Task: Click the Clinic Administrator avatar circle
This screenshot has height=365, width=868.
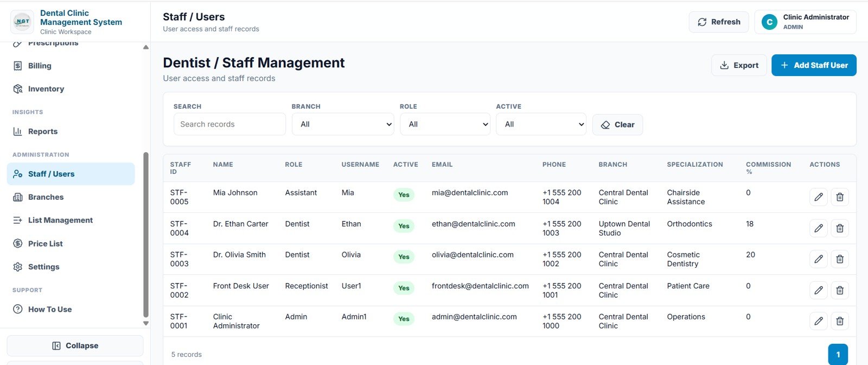Action: tap(769, 22)
